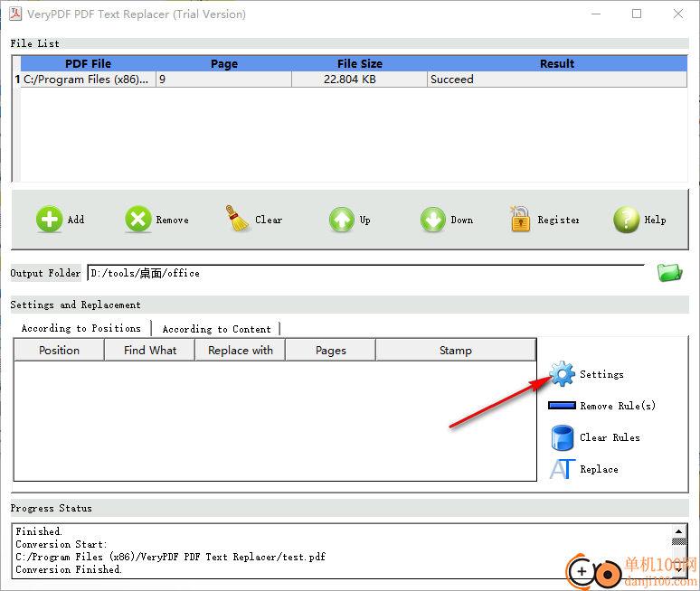Open Help question mark icon
This screenshot has height=591, width=700.
(x=627, y=220)
